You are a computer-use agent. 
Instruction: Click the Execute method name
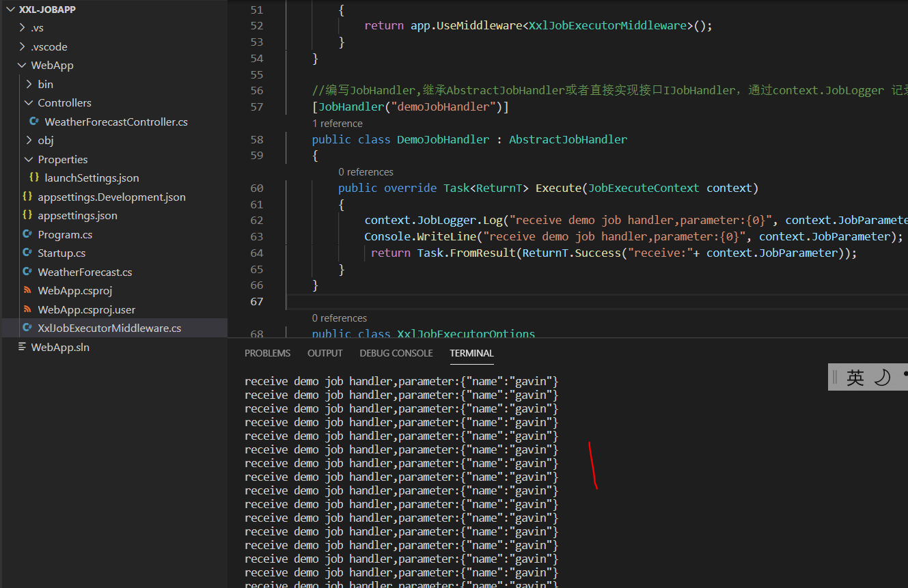[558, 188]
